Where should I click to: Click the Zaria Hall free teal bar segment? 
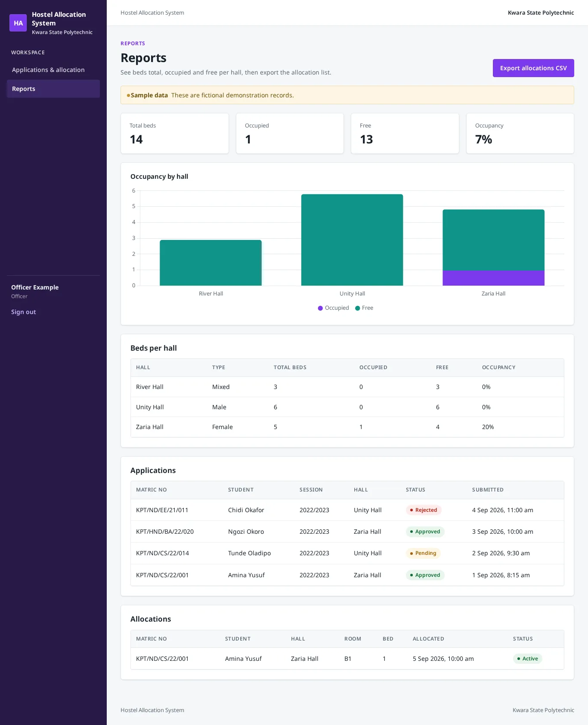pos(493,240)
